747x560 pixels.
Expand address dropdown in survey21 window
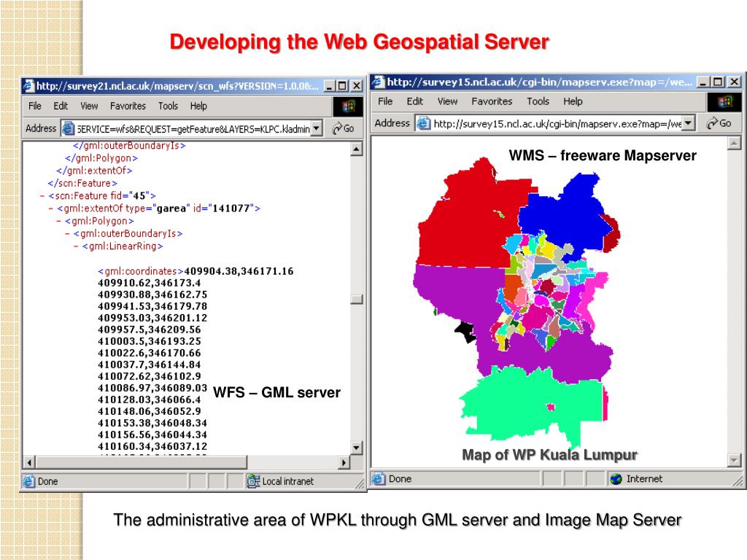pyautogui.click(x=317, y=128)
